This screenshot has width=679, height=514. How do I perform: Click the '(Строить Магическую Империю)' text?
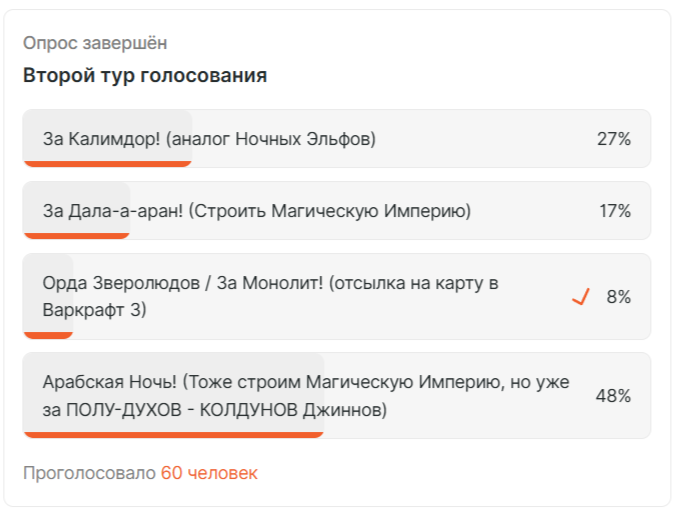(329, 211)
